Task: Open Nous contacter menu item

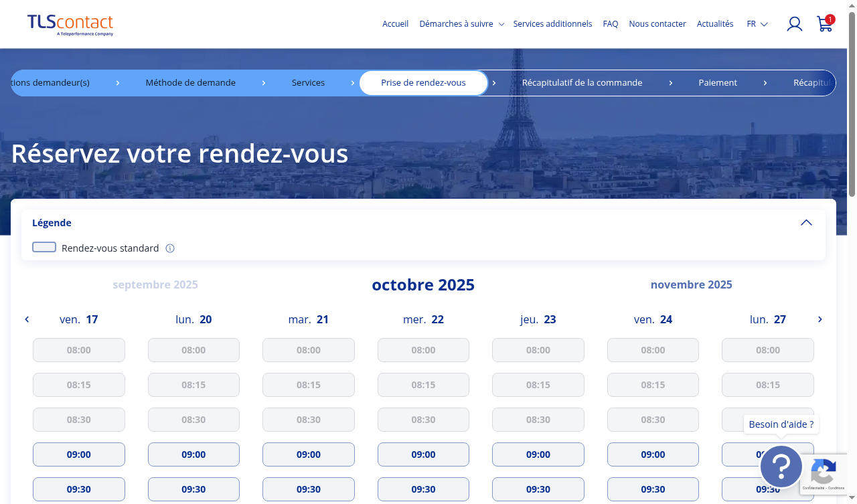Action: (657, 24)
